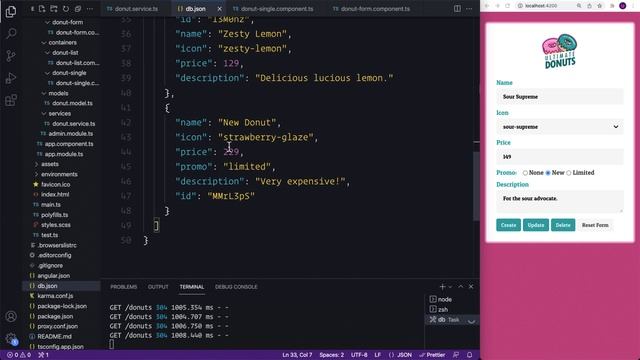Refresh the explorer file tree

66,9
